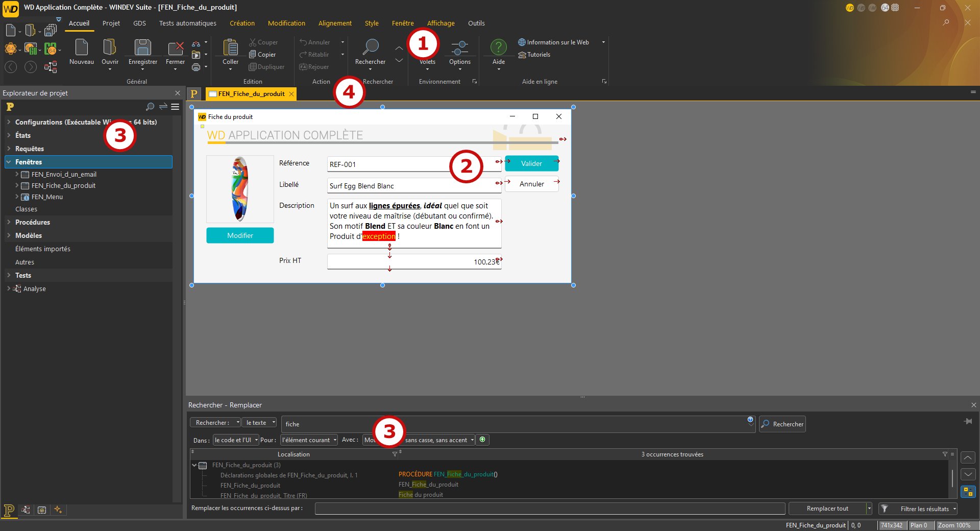Select the Rechercher magnifier icon in the ribbon

tap(369, 50)
